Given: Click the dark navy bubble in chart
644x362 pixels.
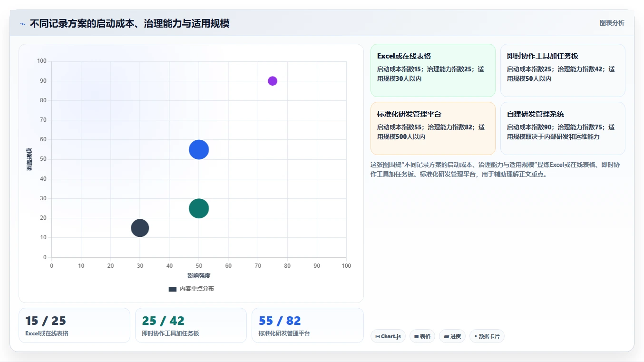Looking at the screenshot, I should pos(140,228).
